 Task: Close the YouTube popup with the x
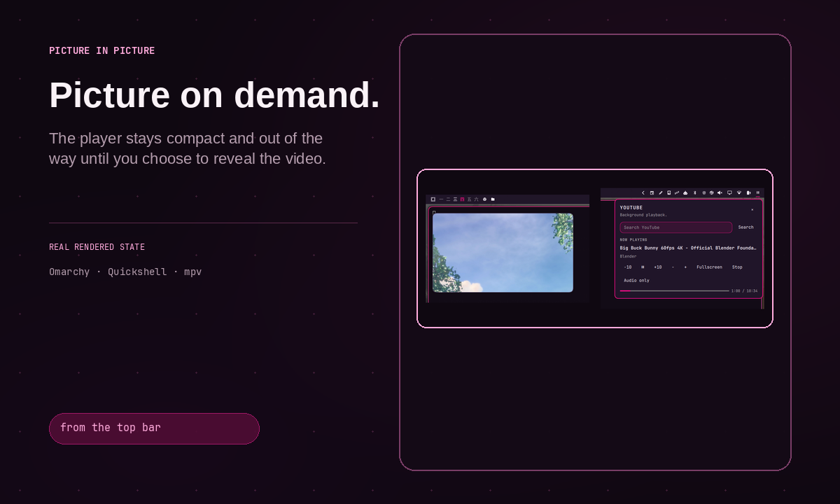[x=752, y=209]
